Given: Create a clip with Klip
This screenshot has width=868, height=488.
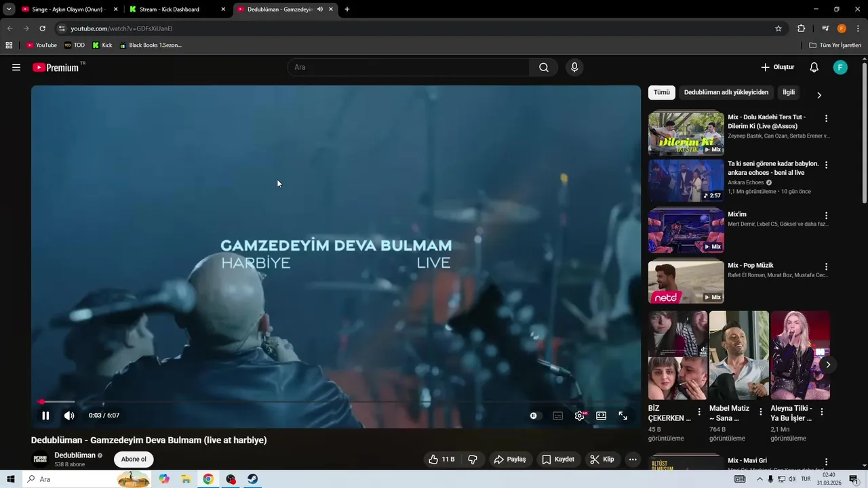Looking at the screenshot, I should [602, 460].
